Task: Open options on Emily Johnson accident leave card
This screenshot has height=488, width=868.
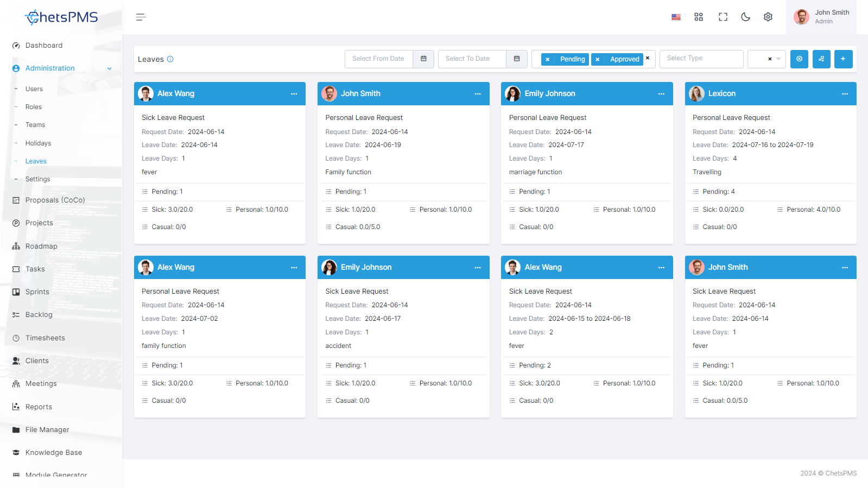Action: (x=478, y=268)
